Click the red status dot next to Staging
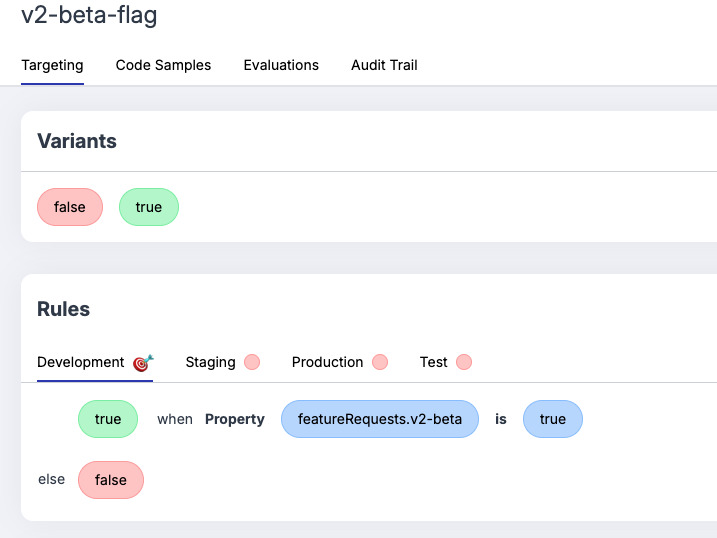The image size is (717, 538). (x=252, y=362)
